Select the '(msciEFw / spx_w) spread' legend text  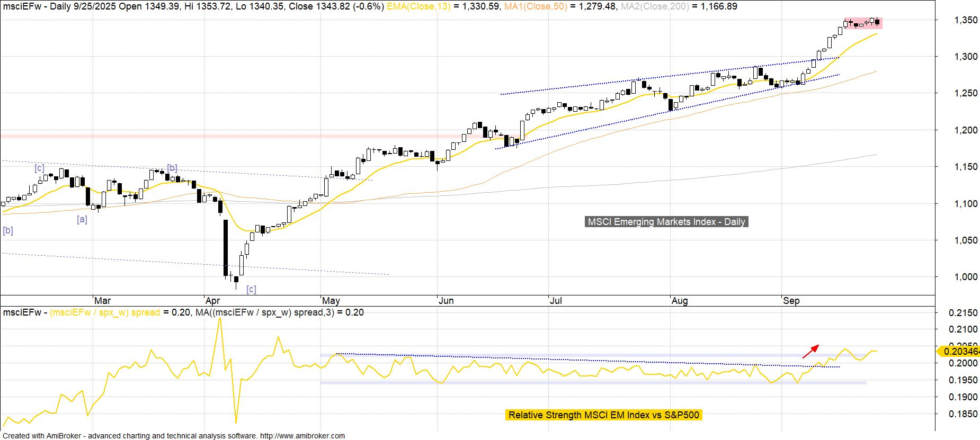tap(105, 312)
